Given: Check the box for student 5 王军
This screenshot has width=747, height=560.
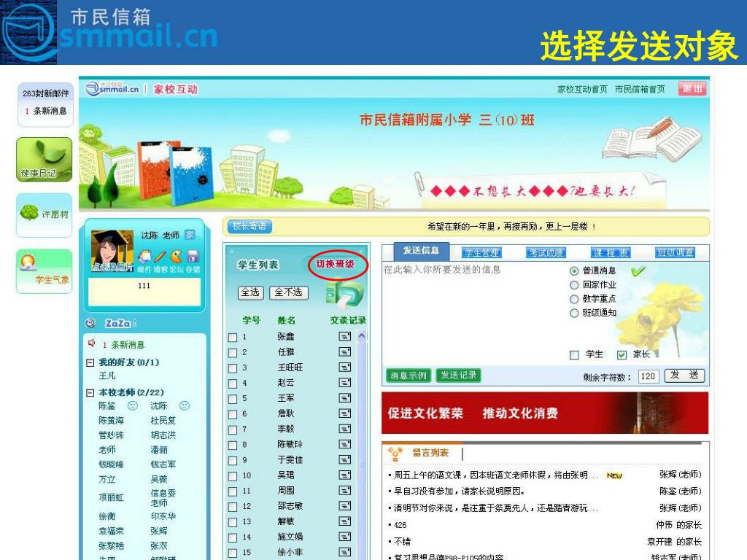Looking at the screenshot, I should 233,399.
